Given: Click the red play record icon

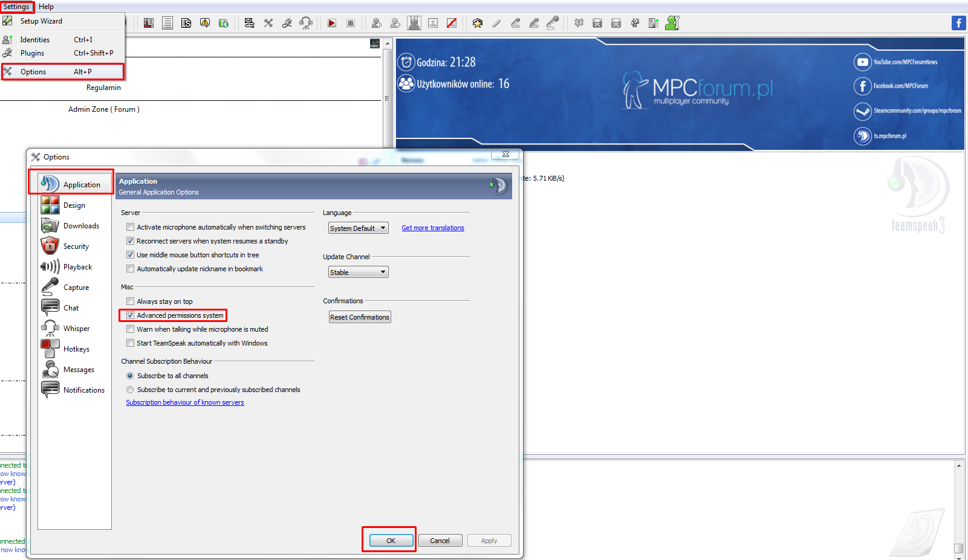Looking at the screenshot, I should point(332,23).
